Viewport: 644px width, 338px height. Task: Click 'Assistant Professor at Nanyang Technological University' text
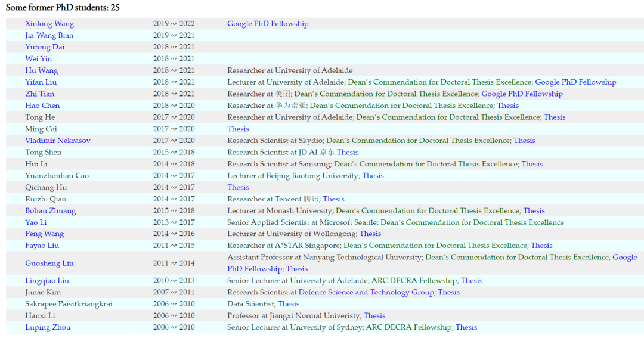(324, 258)
